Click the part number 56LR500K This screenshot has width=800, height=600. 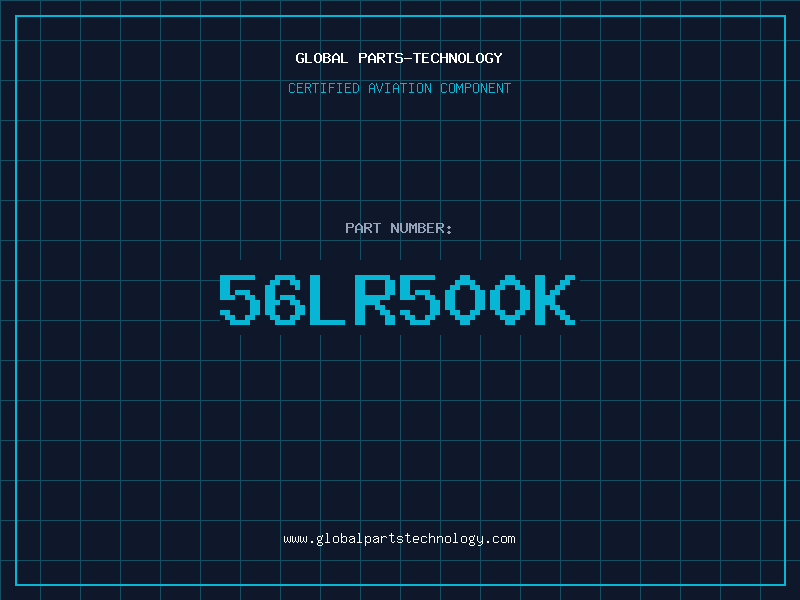point(397,299)
